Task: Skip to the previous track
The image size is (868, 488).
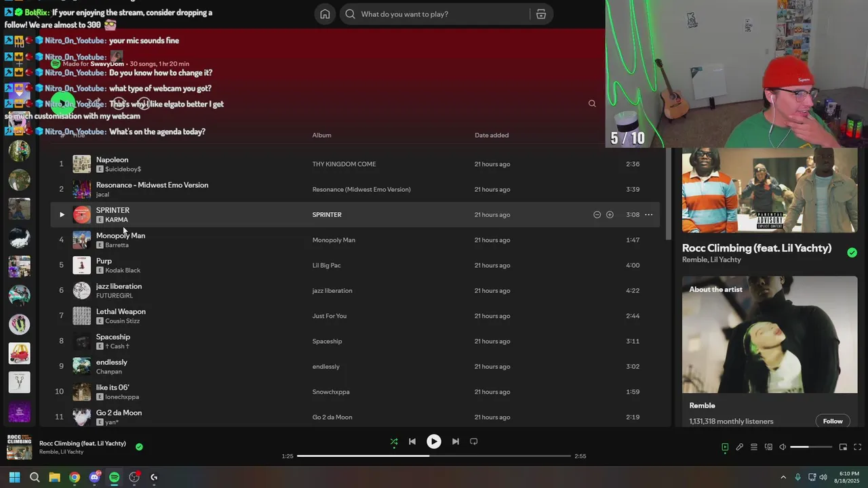Action: (x=412, y=441)
